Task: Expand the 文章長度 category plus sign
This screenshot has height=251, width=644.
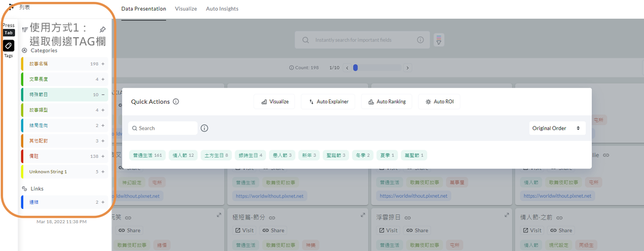Action: click(x=103, y=79)
